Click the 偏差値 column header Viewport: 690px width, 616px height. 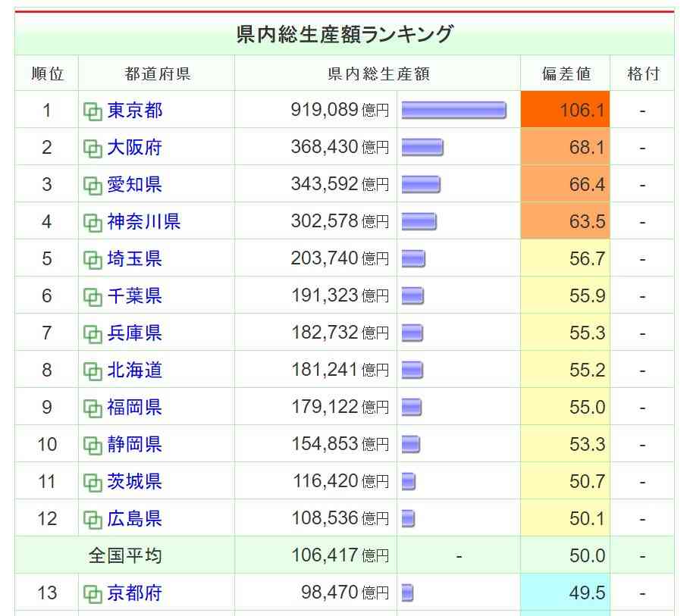[566, 74]
